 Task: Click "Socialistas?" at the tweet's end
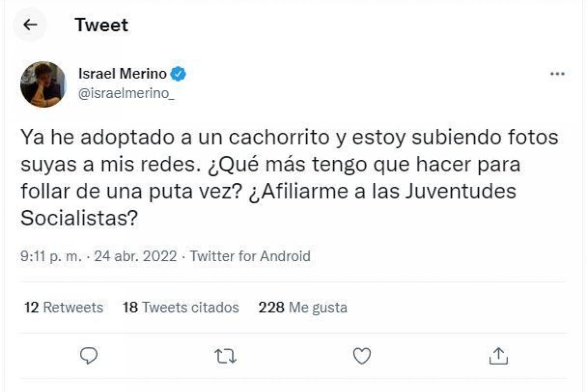tap(78, 219)
